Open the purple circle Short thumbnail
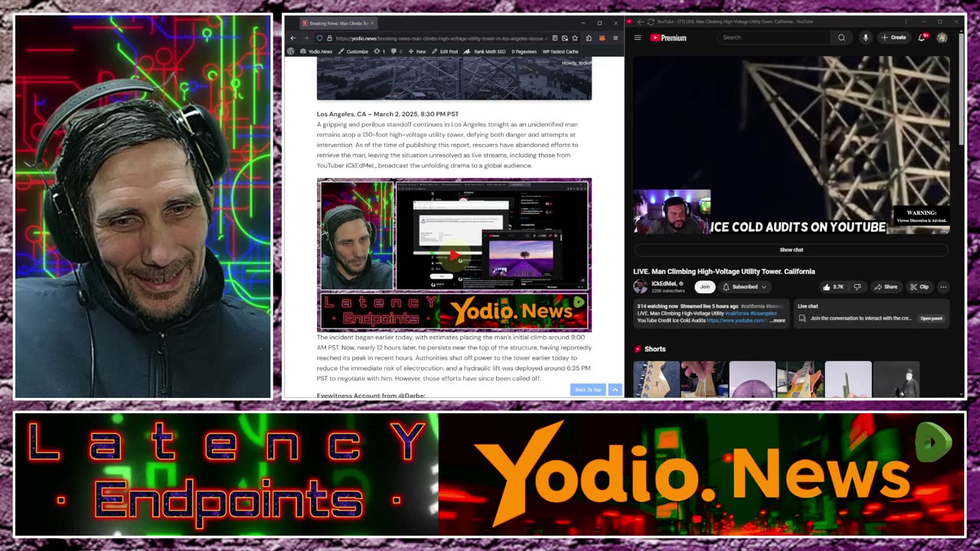Screen dimensions: 980x551 [x=752, y=379]
